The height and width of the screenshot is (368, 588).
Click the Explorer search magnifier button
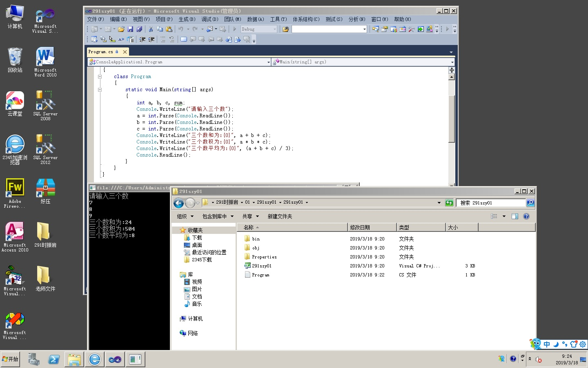(530, 203)
